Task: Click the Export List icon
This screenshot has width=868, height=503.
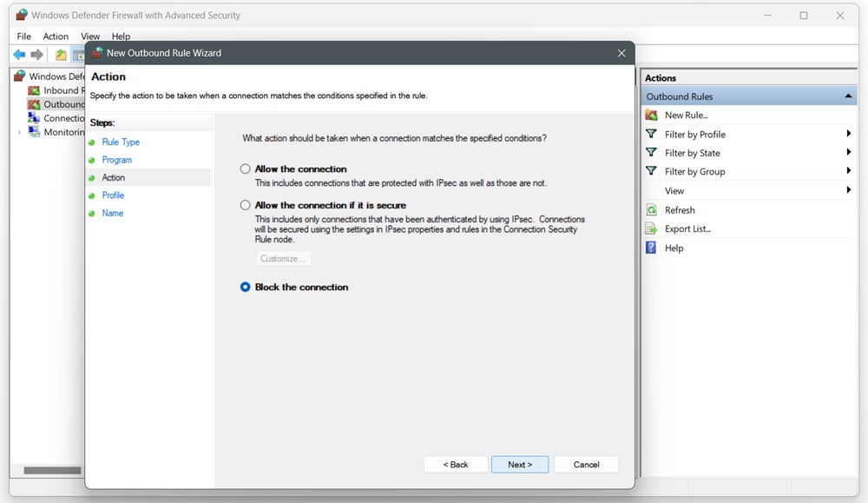Action: point(654,228)
